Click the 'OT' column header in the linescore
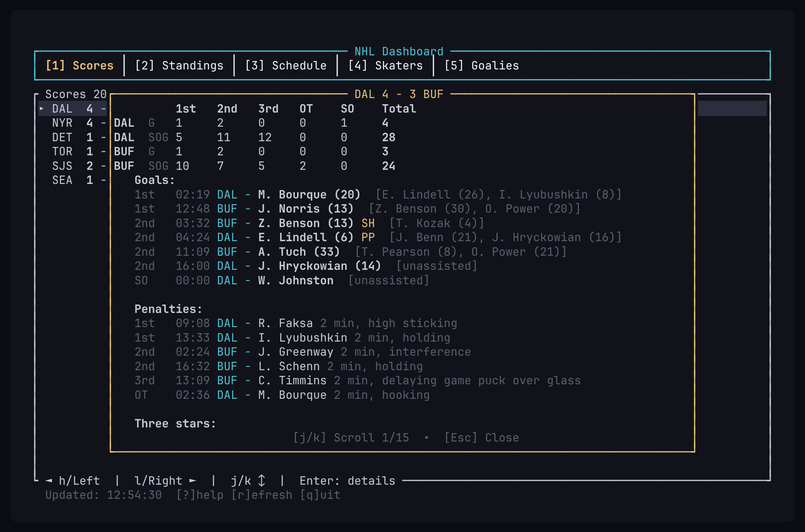 point(306,109)
